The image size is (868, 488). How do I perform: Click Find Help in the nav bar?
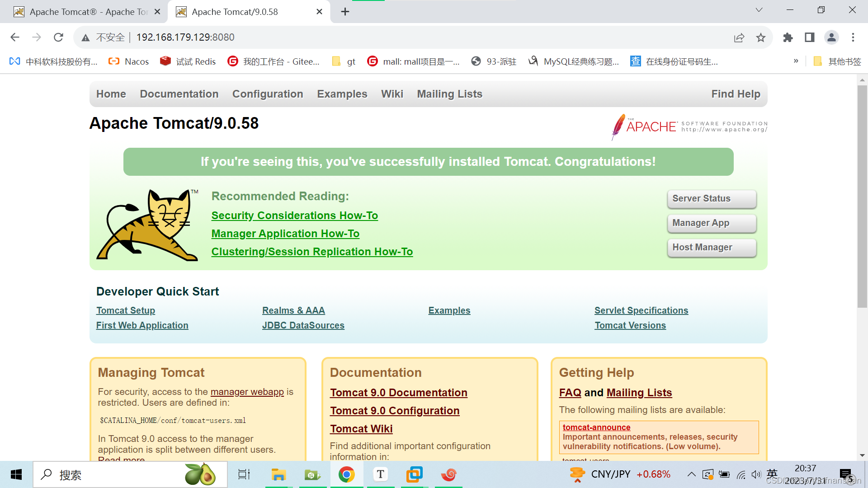736,94
